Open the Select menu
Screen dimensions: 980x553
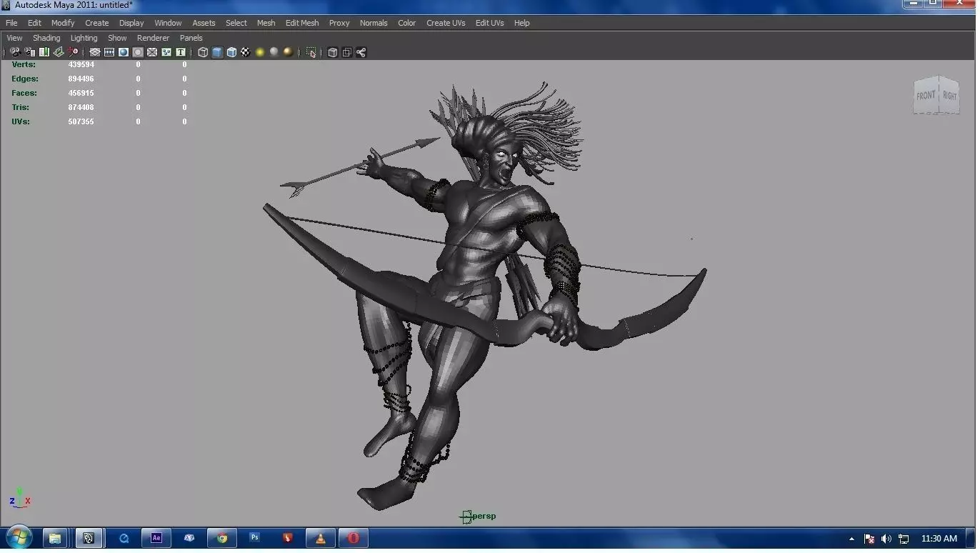236,23
